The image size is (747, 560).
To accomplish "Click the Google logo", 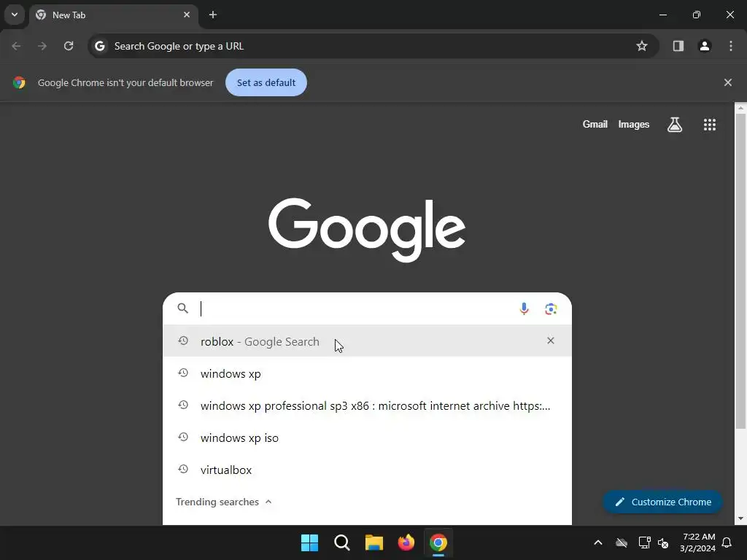I will pyautogui.click(x=367, y=230).
